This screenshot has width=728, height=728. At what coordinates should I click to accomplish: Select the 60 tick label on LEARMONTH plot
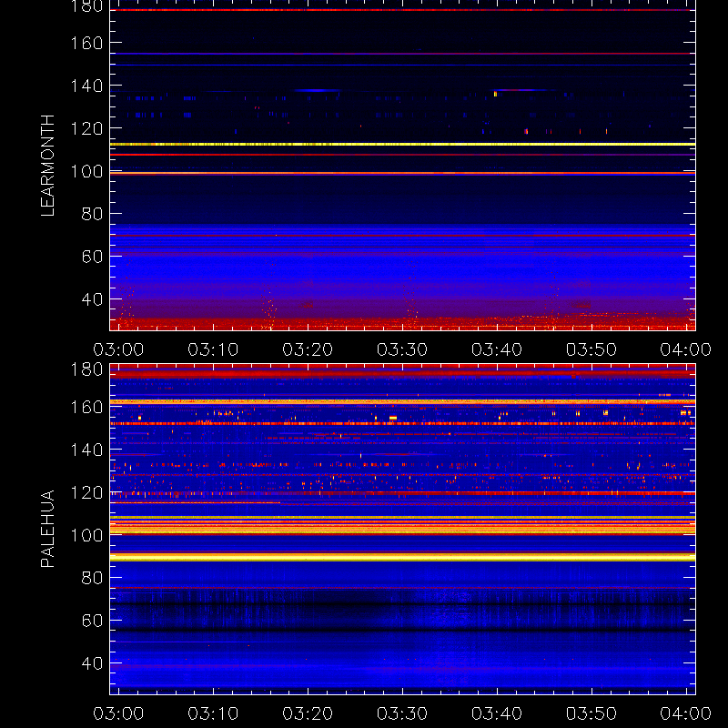click(93, 257)
